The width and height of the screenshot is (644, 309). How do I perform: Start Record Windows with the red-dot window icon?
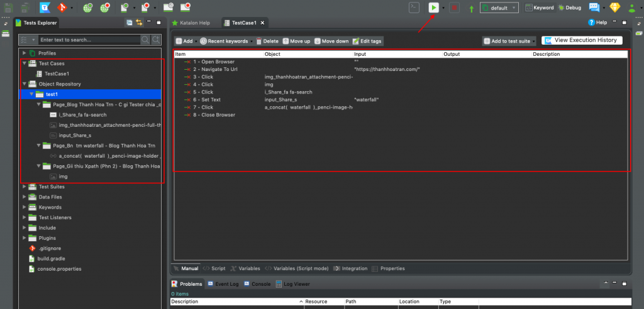pos(186,7)
